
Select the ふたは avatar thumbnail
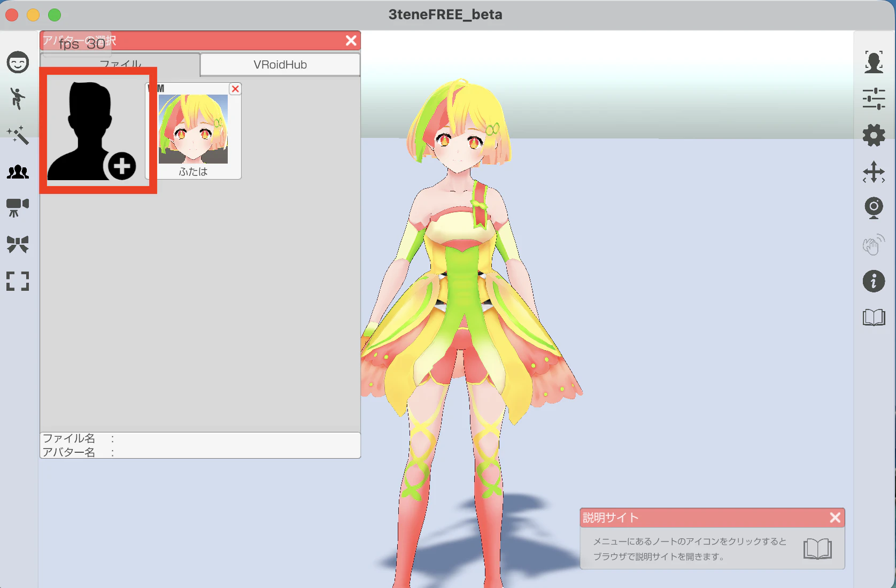click(x=193, y=131)
